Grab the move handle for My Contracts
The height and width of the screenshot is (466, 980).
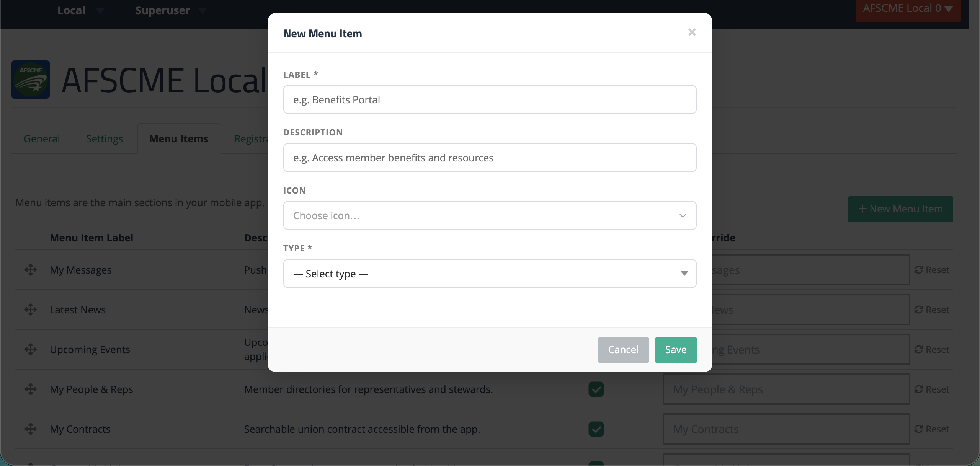click(x=31, y=429)
